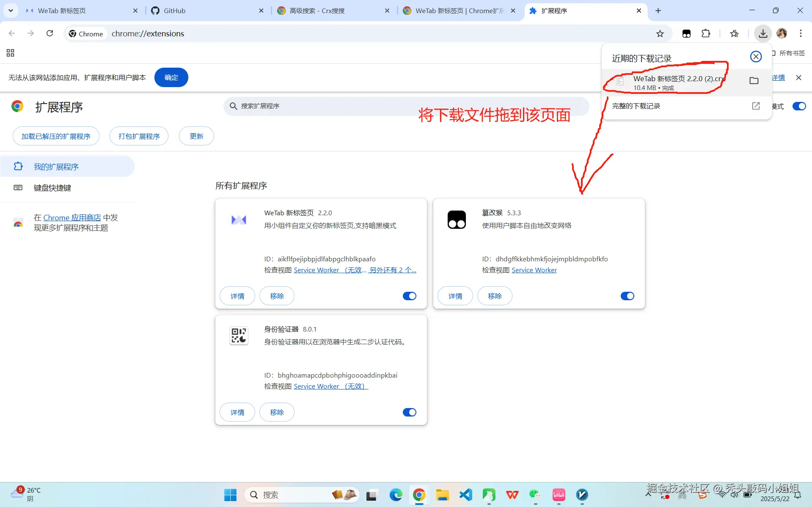Image resolution: width=812 pixels, height=507 pixels.
Task: Select 我的扩展程序 in the sidebar
Action: pyautogui.click(x=67, y=167)
